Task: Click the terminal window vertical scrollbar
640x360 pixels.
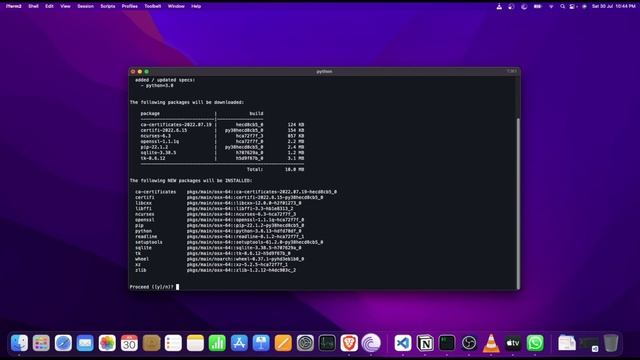Action: [518, 203]
